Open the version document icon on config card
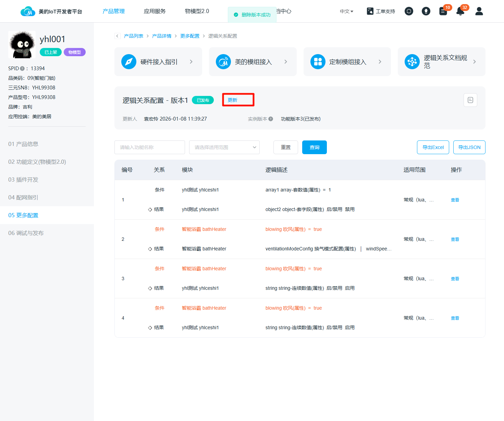The image size is (504, 421). point(470,100)
